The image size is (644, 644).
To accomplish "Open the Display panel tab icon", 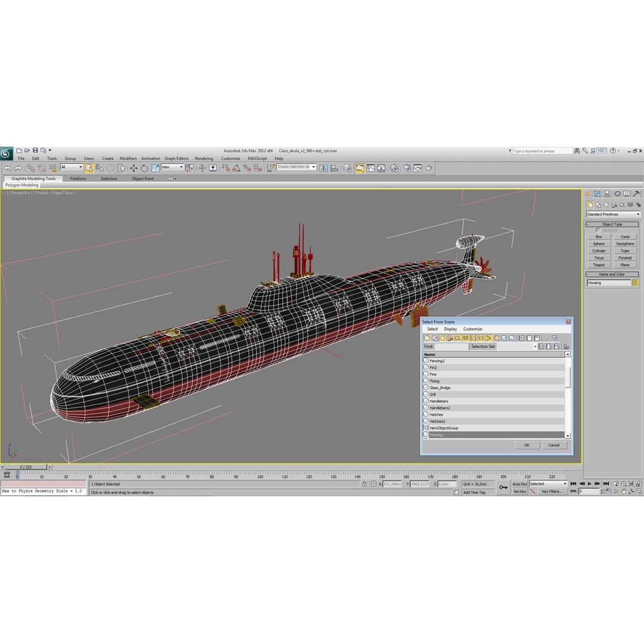I will pos(626,194).
